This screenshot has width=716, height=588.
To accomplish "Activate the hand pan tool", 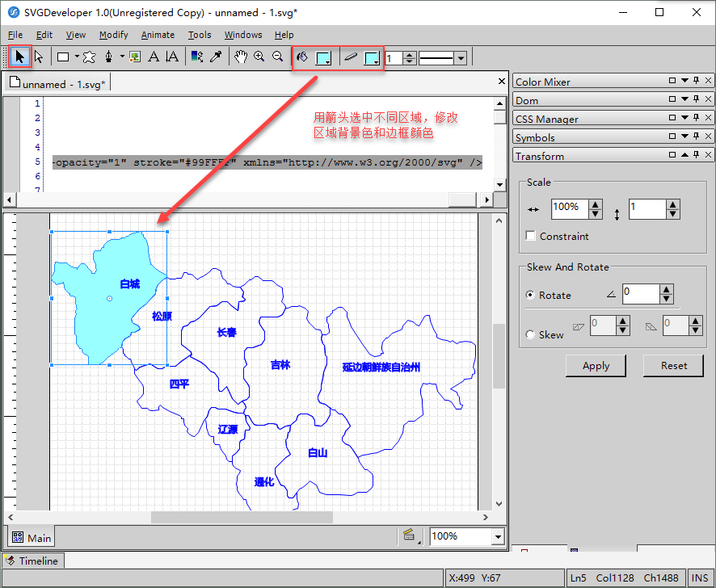I will 241,57.
